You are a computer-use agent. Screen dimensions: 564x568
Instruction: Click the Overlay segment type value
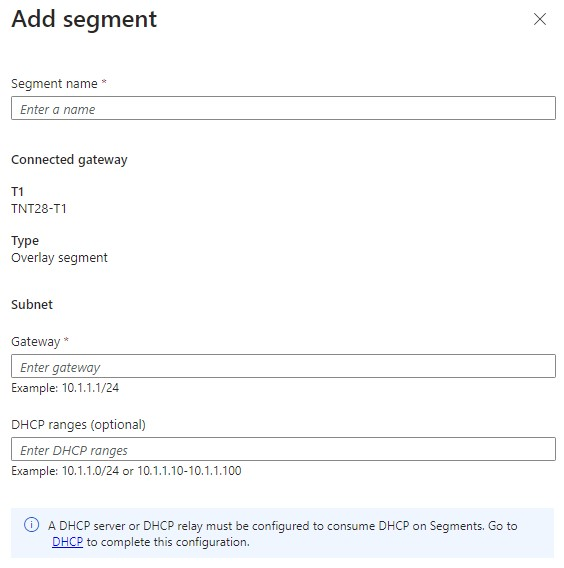click(59, 258)
